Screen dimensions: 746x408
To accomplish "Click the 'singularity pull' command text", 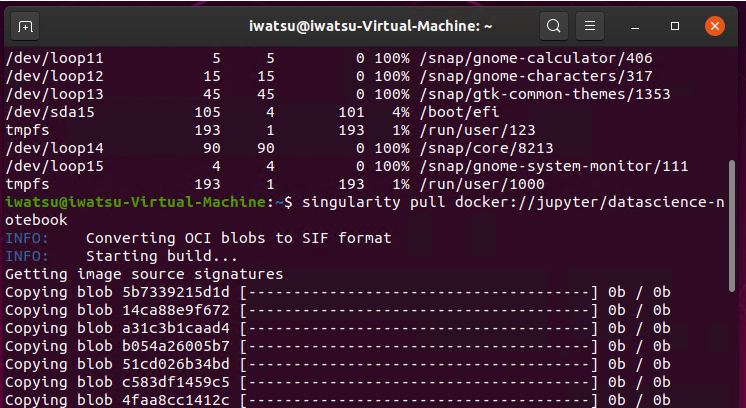I will pyautogui.click(x=374, y=202).
